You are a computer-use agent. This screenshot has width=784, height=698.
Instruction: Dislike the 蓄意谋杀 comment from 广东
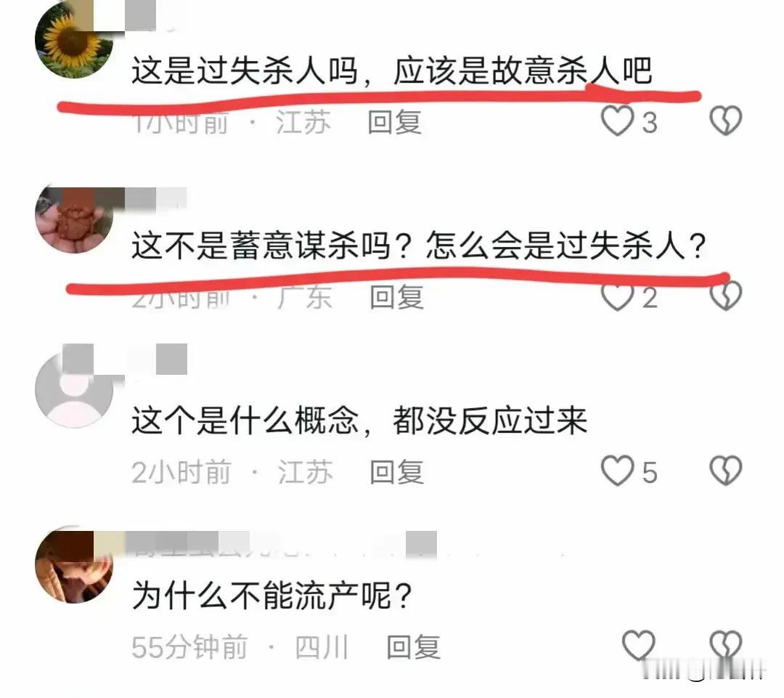coord(725,295)
